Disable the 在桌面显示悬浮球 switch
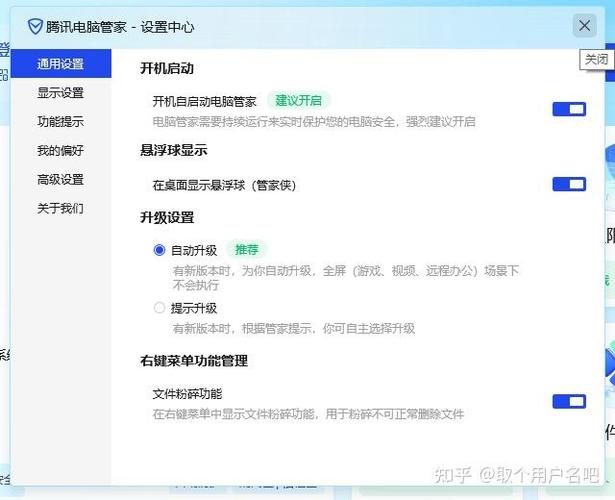This screenshot has width=615, height=500. pyautogui.click(x=569, y=184)
